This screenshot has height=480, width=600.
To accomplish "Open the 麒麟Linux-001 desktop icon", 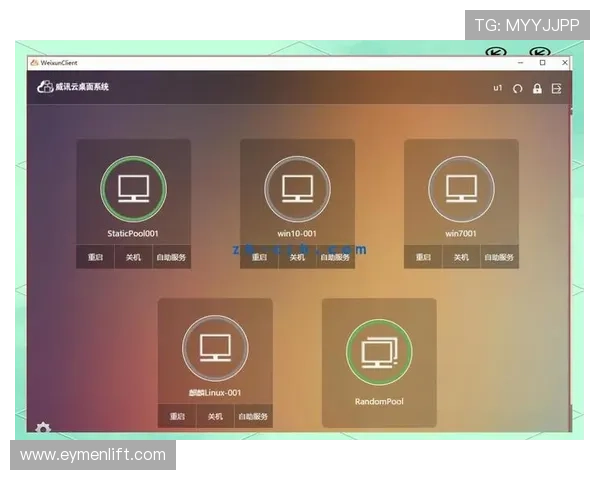I will [215, 346].
